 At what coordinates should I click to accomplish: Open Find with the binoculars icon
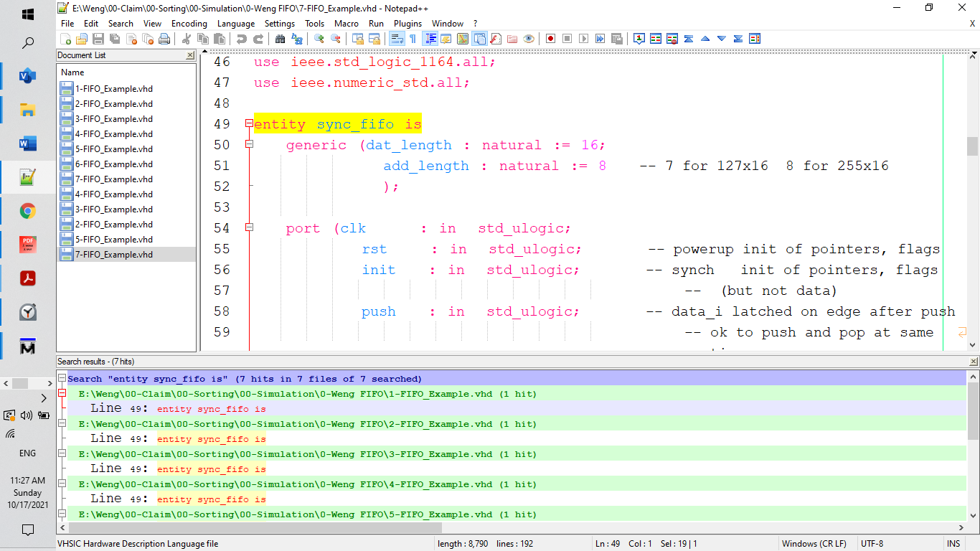click(x=281, y=39)
